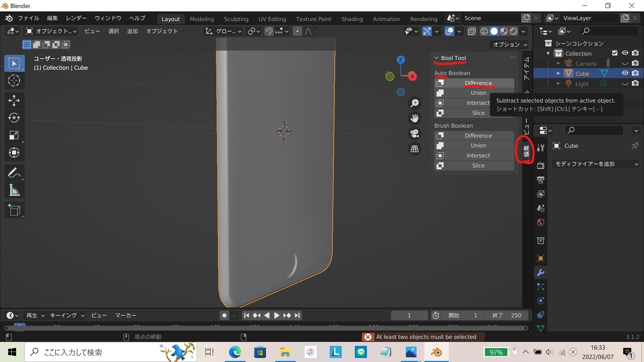This screenshot has width=644, height=362.
Task: Open the Object Mode dropdown
Action: pyautogui.click(x=52, y=31)
